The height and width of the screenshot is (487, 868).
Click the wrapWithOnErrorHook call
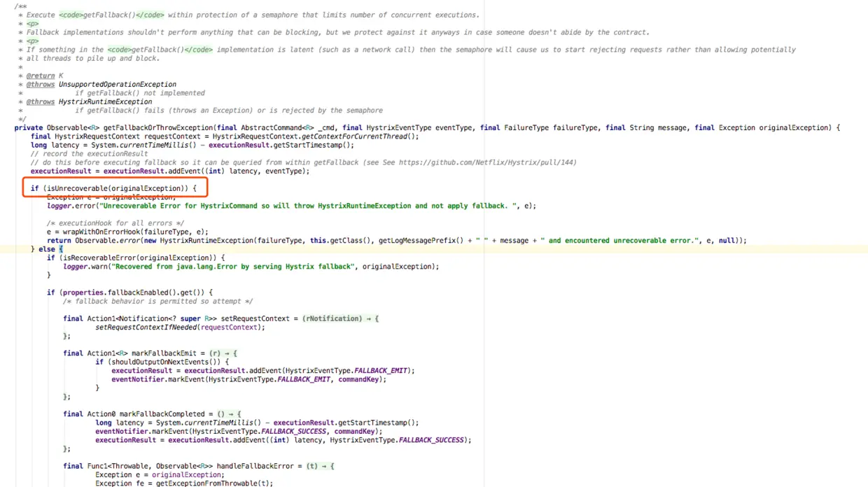[x=101, y=232]
